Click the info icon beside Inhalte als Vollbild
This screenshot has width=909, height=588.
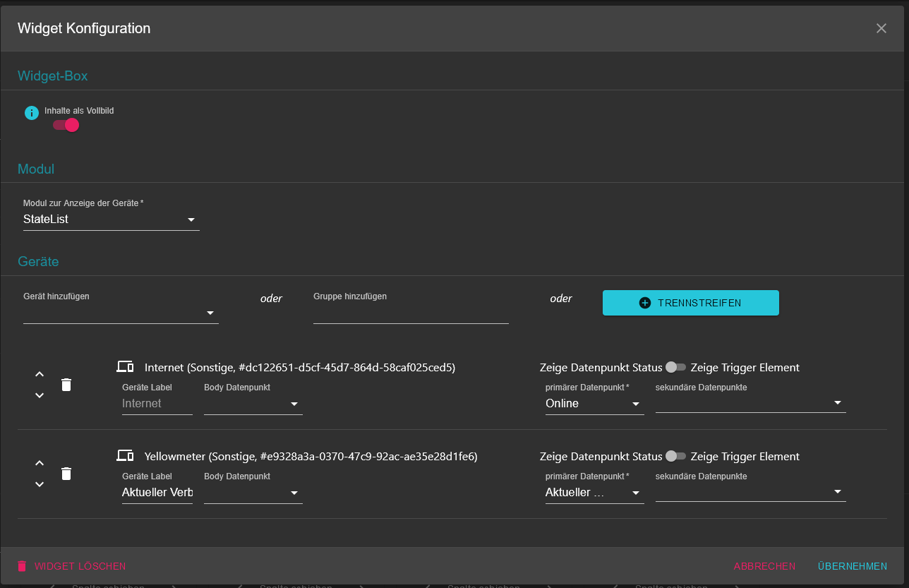click(32, 113)
